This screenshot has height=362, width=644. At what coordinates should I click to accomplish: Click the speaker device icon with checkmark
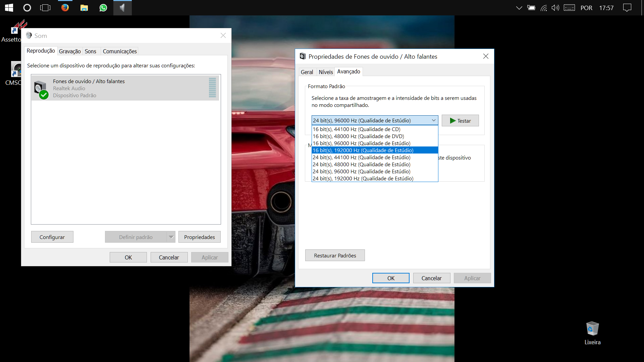tap(41, 90)
